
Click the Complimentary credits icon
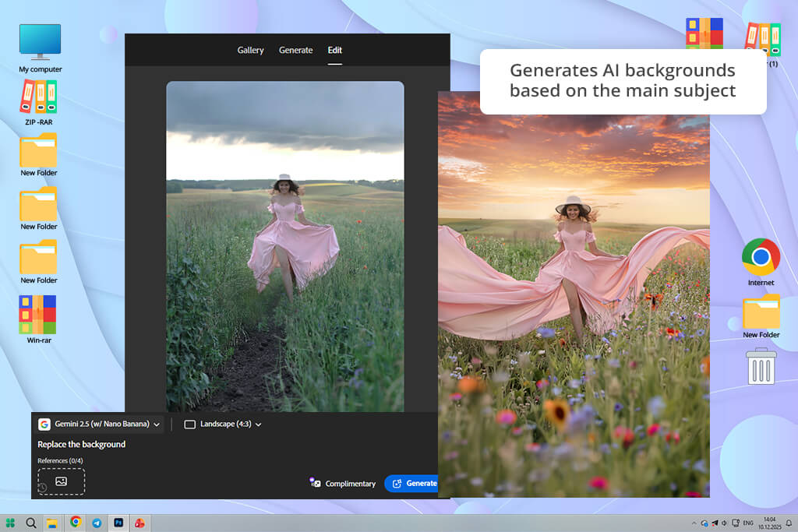coord(316,483)
